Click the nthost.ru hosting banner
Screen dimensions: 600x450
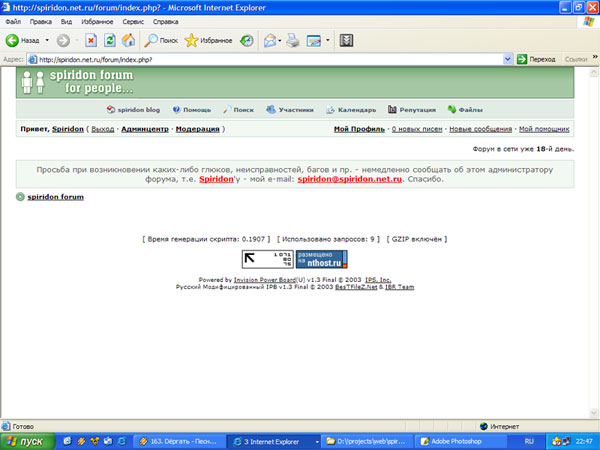tap(322, 259)
